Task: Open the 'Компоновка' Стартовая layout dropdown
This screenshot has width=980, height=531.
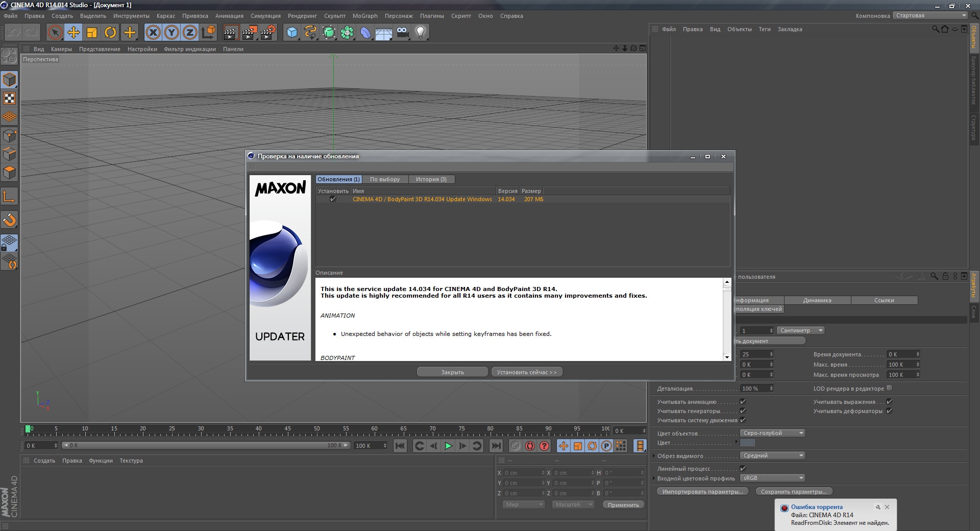Action: click(931, 15)
